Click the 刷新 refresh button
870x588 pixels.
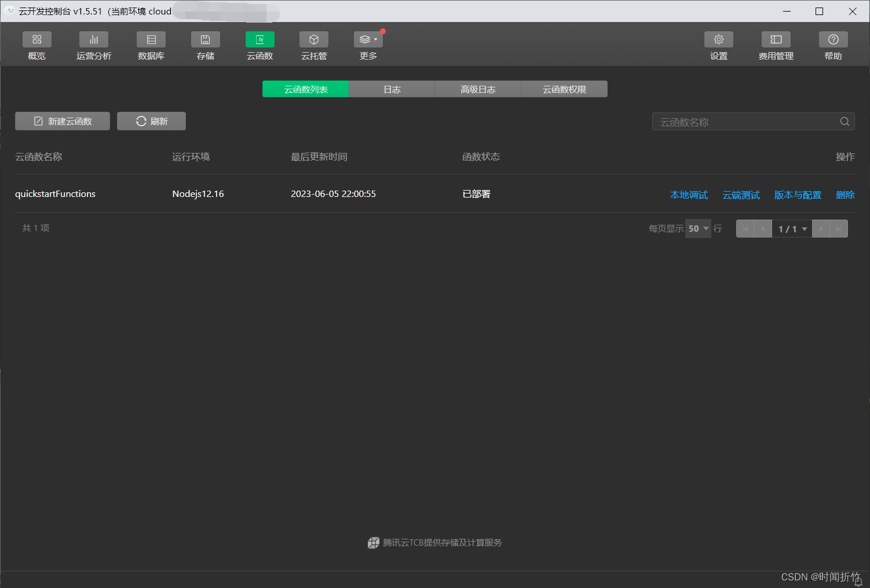(x=151, y=121)
